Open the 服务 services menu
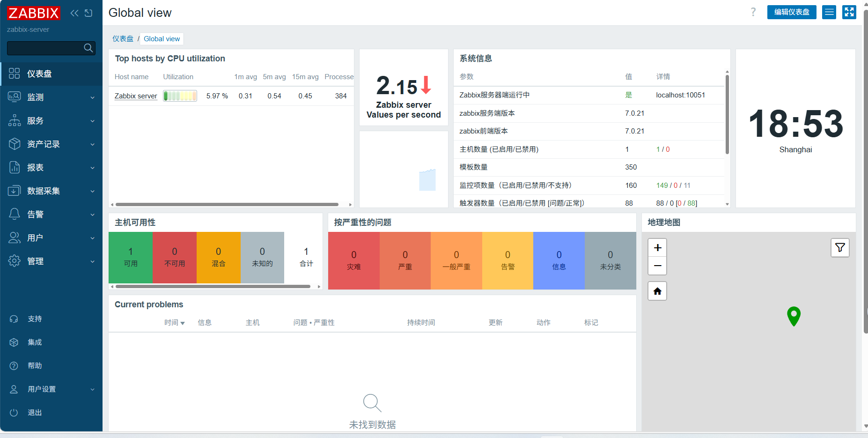 tap(51, 120)
